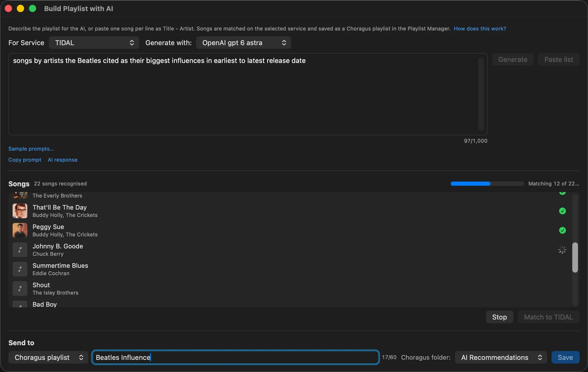The height and width of the screenshot is (372, 588).
Task: Click the green checkmark beside That'll Be The Day
Action: coord(562,211)
